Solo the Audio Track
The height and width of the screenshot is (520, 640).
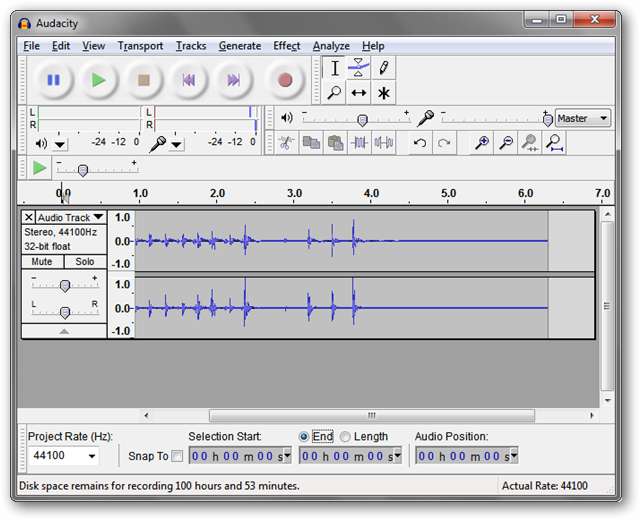[84, 262]
